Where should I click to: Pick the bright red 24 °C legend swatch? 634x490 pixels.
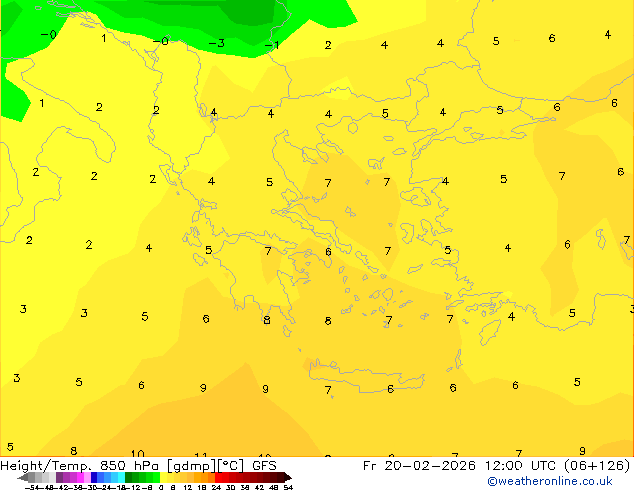point(218,477)
